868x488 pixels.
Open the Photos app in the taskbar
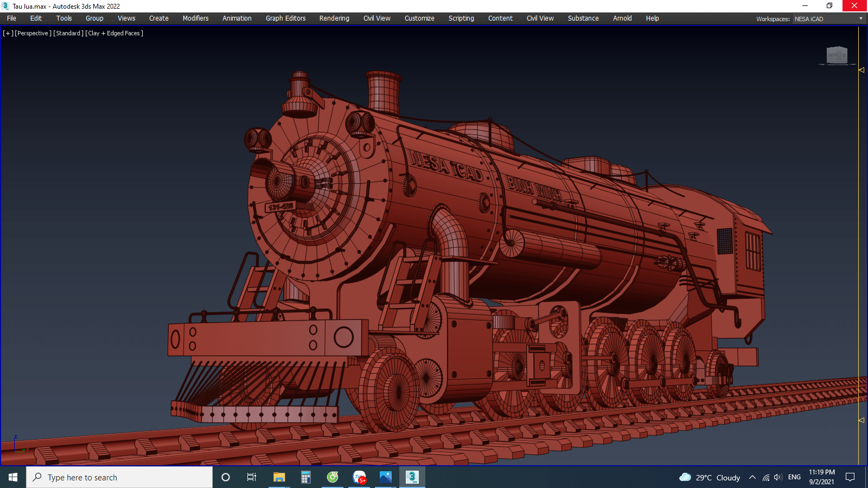[386, 477]
